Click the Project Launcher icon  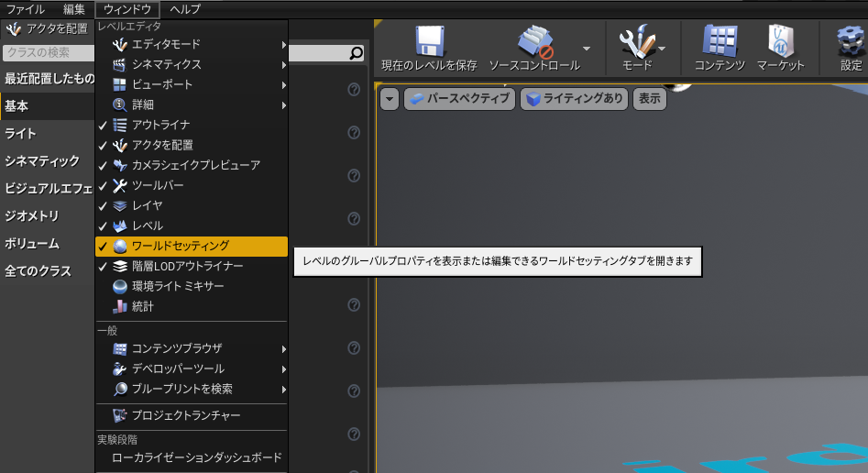(x=119, y=415)
